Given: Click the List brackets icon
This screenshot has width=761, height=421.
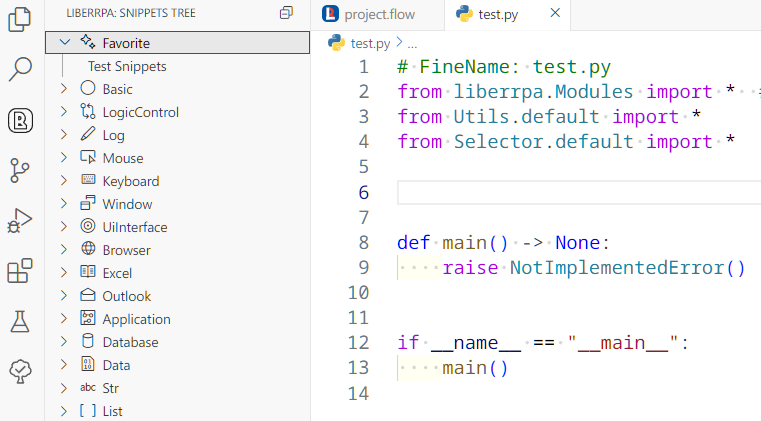Looking at the screenshot, I should (x=88, y=411).
